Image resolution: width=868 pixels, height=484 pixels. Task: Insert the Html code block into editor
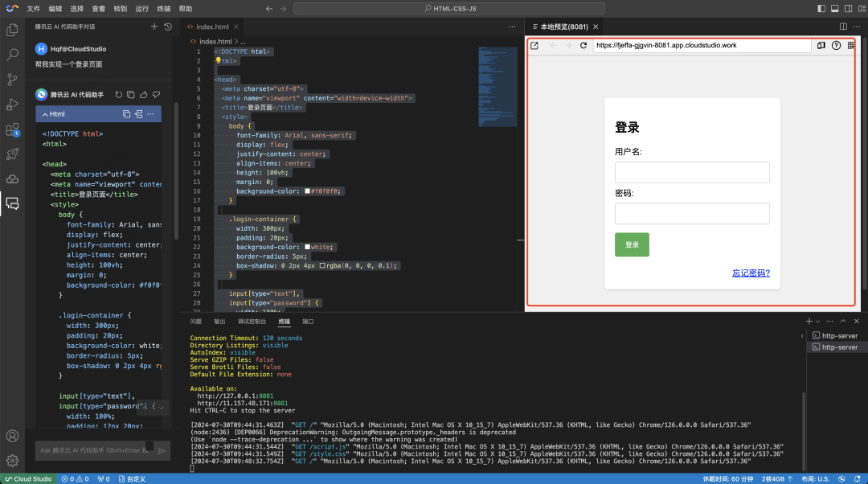(138, 114)
